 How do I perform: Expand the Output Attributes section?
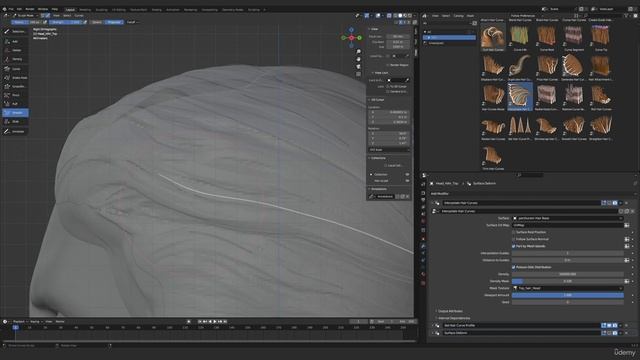coord(450,311)
